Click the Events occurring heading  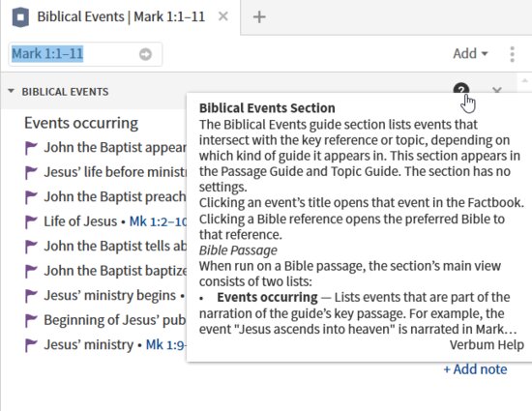(81, 123)
